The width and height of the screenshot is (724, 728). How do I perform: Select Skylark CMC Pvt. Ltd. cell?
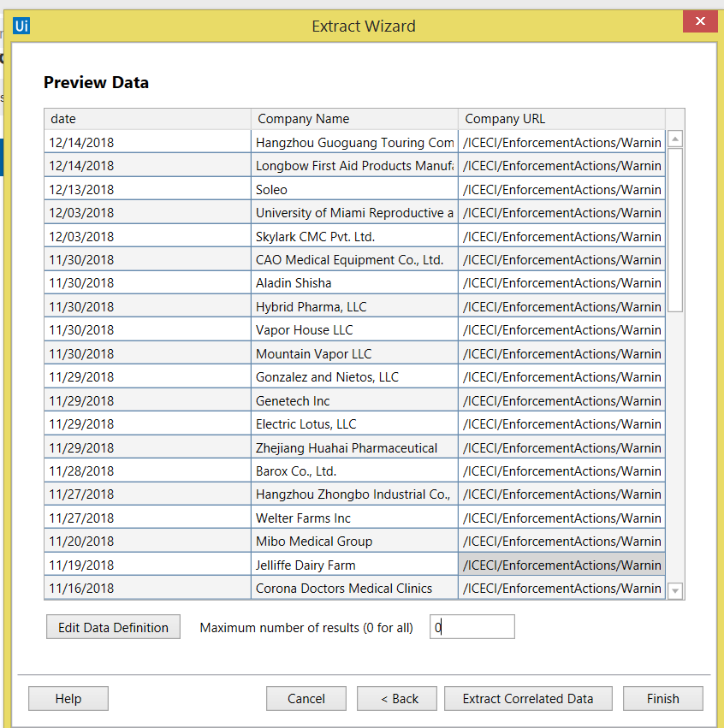pyautogui.click(x=354, y=236)
